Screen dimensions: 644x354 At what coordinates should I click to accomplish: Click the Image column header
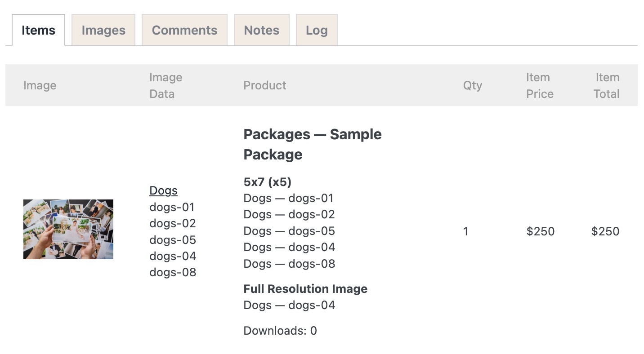(40, 85)
